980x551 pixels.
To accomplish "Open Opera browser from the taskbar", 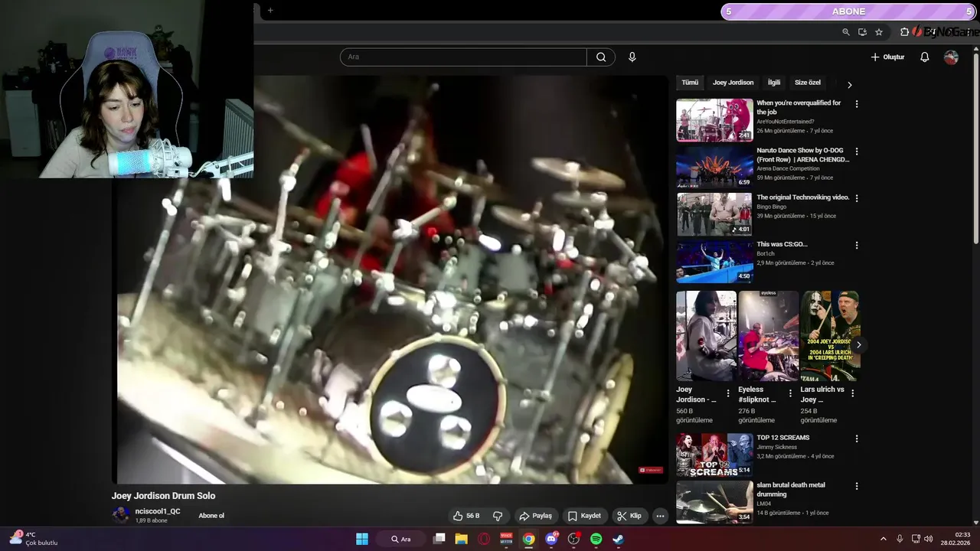I will click(x=483, y=539).
